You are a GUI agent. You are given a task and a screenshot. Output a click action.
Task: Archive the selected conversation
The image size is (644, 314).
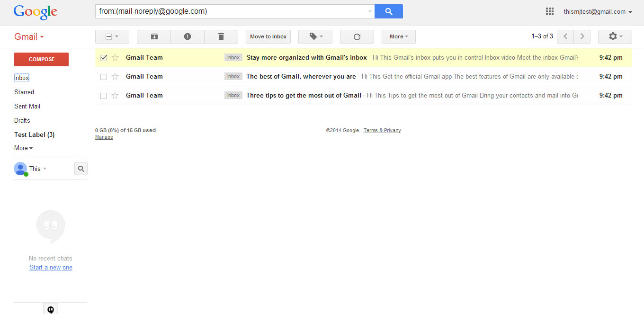(x=154, y=36)
